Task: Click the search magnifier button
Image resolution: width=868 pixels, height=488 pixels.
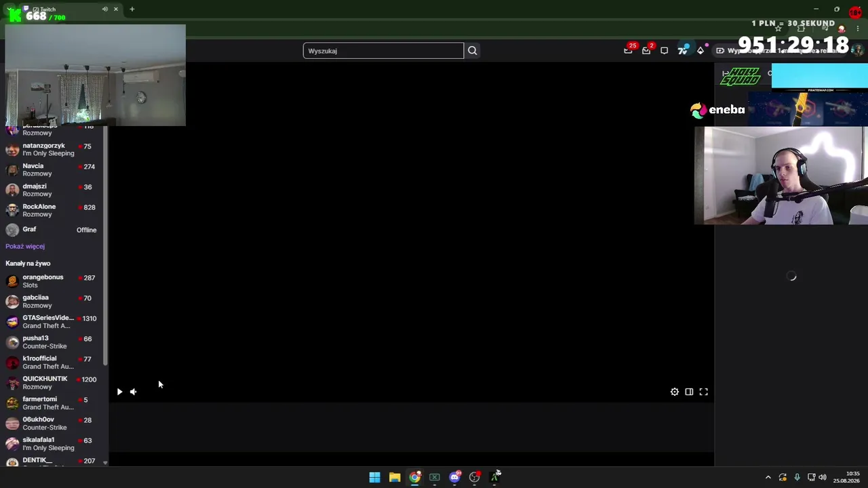Action: click(473, 51)
